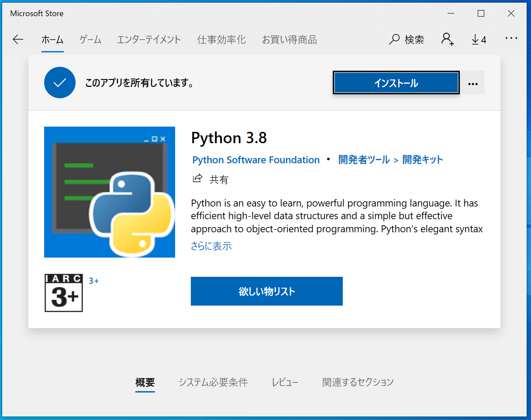Click the back arrow icon
531x420 pixels.
(18, 40)
